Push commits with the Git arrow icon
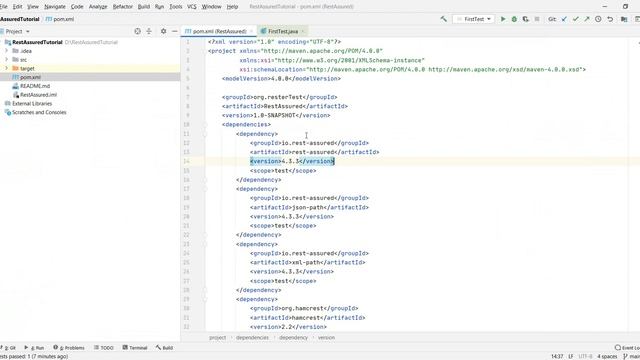The image size is (640, 360). pyautogui.click(x=587, y=19)
